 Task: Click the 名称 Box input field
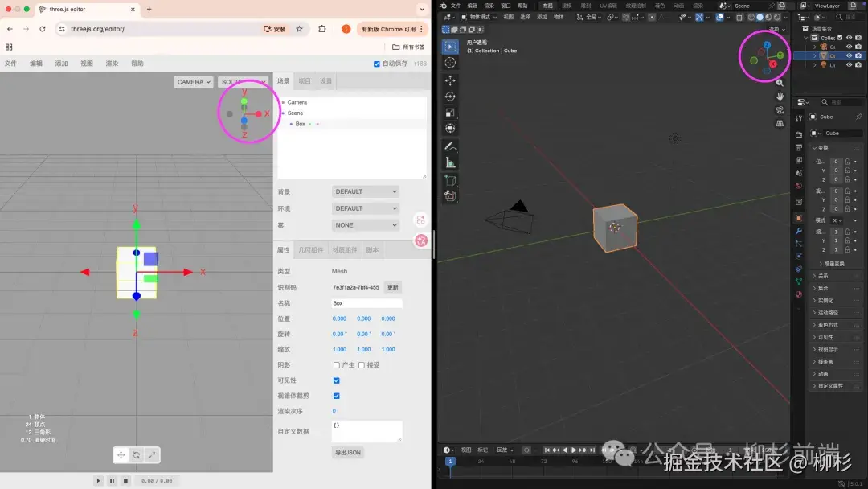(367, 303)
